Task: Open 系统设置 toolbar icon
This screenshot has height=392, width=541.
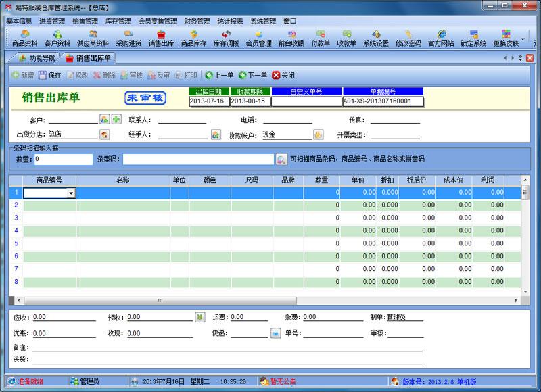Action: point(376,39)
